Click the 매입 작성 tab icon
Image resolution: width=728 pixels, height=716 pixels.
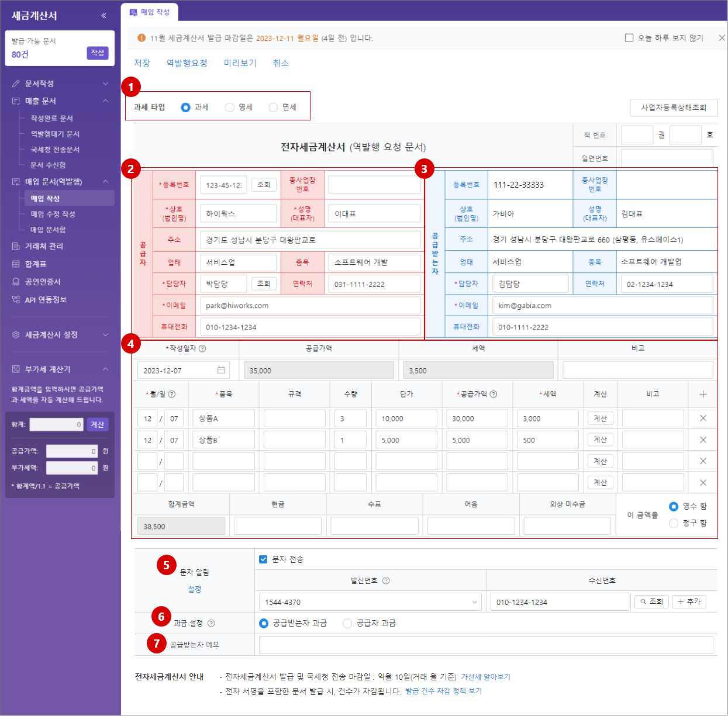(x=133, y=12)
